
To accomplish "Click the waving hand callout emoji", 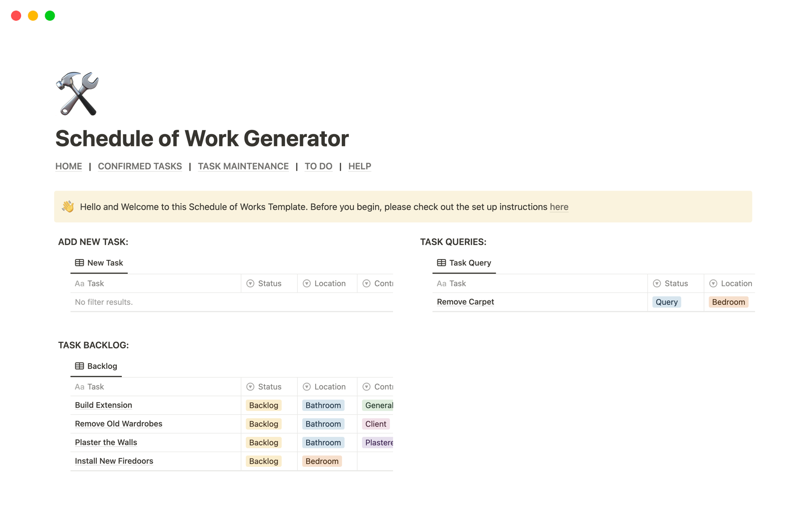I will tap(68, 207).
